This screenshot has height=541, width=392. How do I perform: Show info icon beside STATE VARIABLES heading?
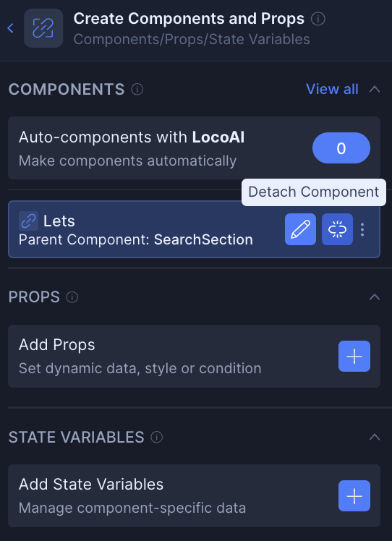tap(157, 438)
